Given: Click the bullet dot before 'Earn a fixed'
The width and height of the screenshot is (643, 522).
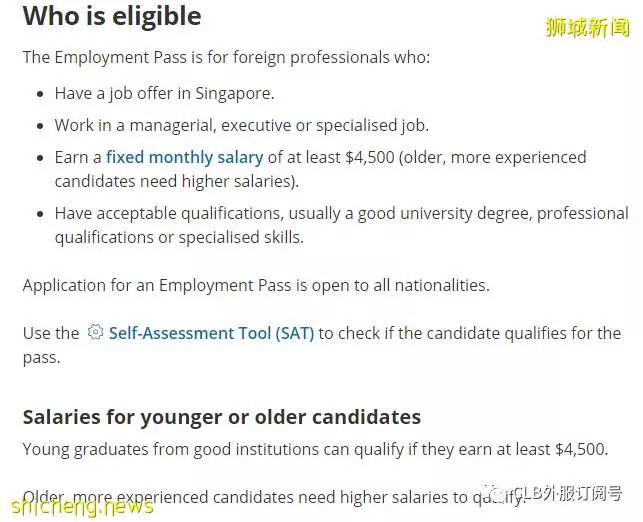Looking at the screenshot, I should (40, 158).
